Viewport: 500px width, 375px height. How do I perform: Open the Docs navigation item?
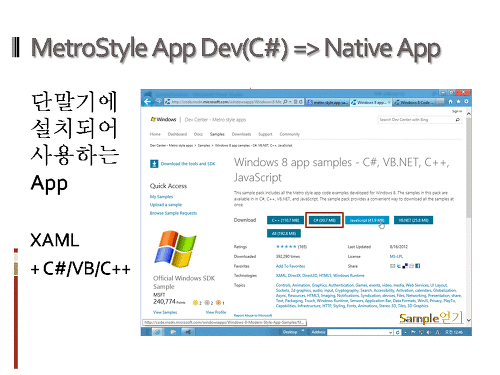pyautogui.click(x=198, y=134)
